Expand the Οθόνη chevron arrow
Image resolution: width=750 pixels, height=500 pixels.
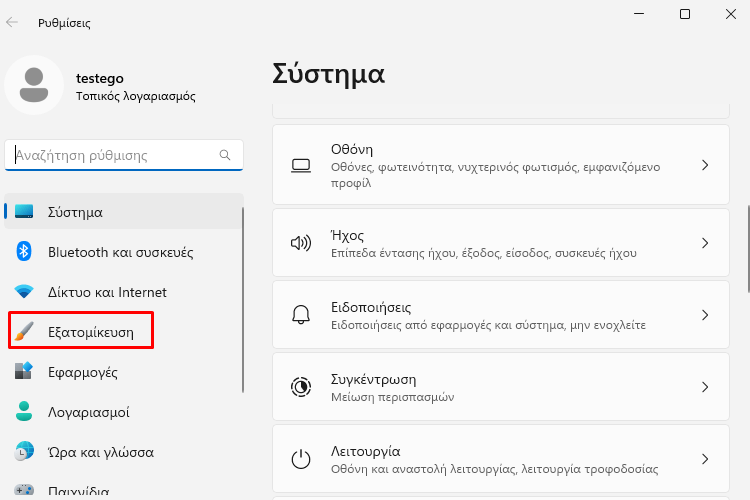pos(705,165)
